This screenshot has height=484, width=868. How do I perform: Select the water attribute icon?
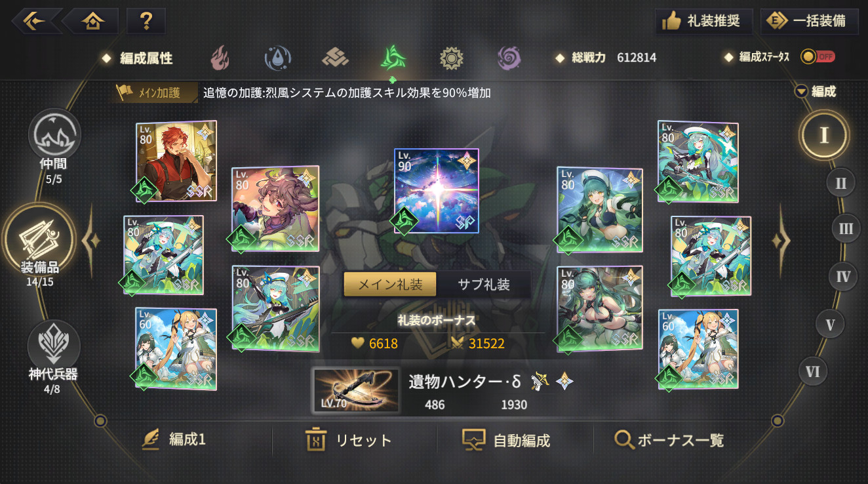[278, 58]
